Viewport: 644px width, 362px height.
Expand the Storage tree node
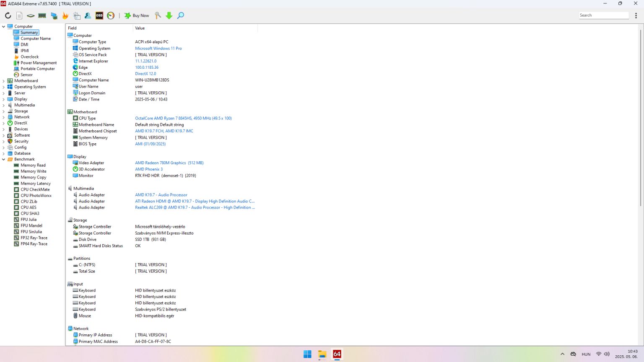tap(4, 111)
